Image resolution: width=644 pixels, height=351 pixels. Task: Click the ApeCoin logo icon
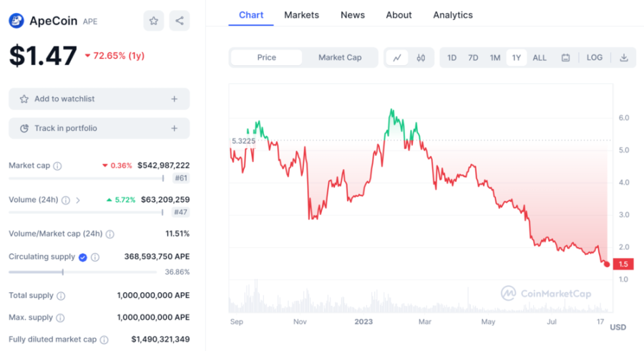(16, 21)
